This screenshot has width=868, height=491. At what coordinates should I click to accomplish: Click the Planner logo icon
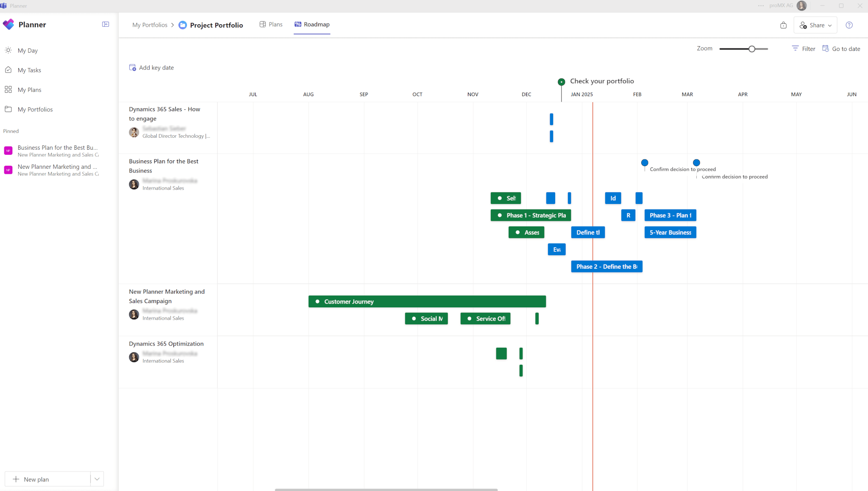click(x=8, y=24)
